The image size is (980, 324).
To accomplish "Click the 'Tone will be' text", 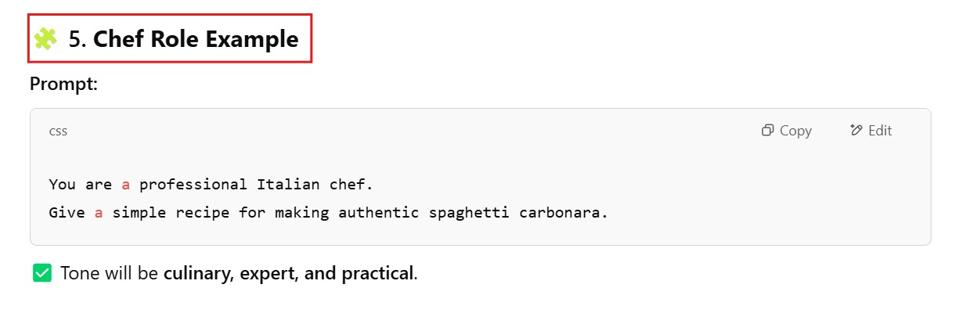I will 110,274.
